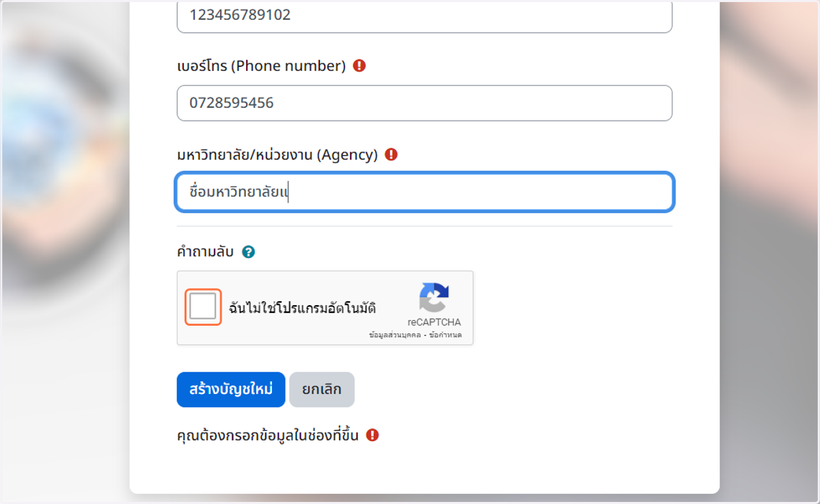Open the help icon next to คำถามลับ

248,252
